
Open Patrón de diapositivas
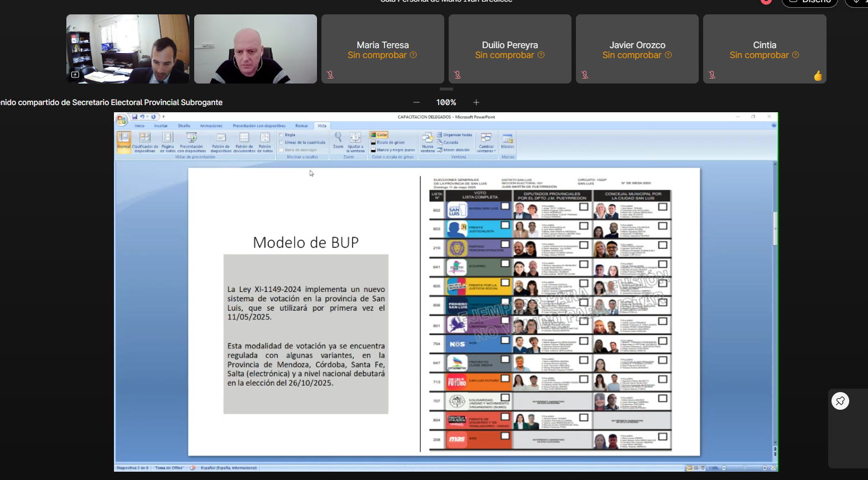point(221,142)
